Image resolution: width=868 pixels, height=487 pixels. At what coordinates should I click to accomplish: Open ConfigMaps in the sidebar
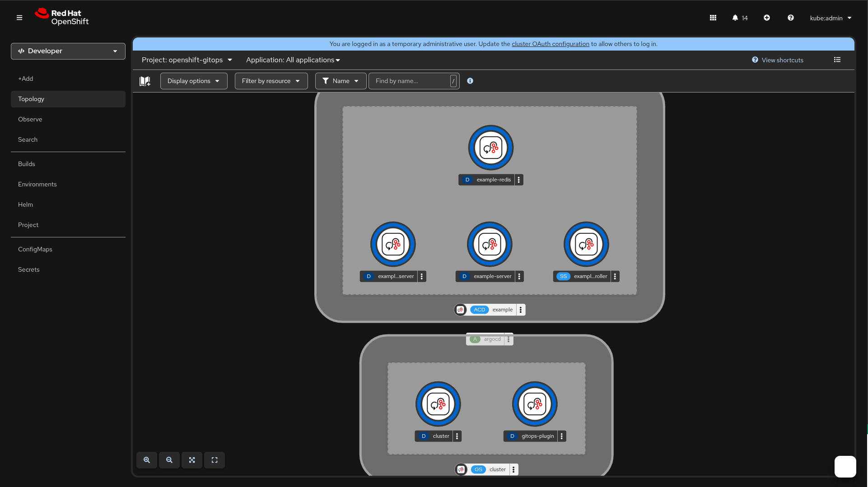coord(68,249)
